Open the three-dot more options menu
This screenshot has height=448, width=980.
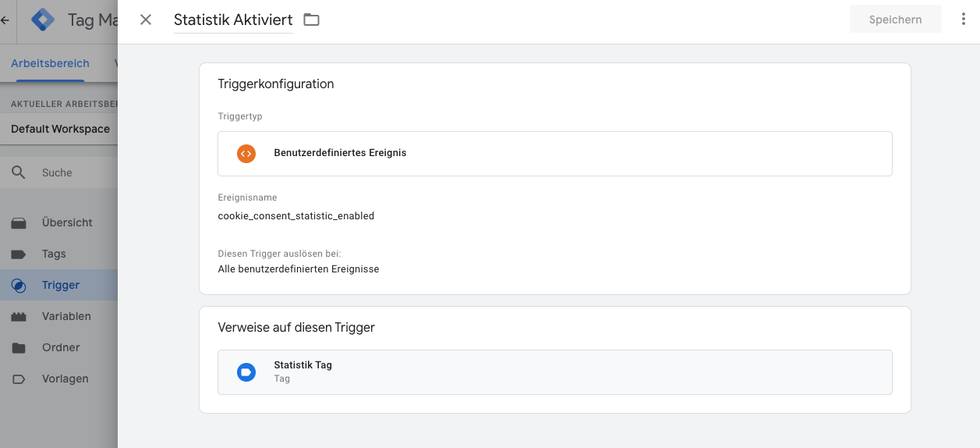(963, 20)
